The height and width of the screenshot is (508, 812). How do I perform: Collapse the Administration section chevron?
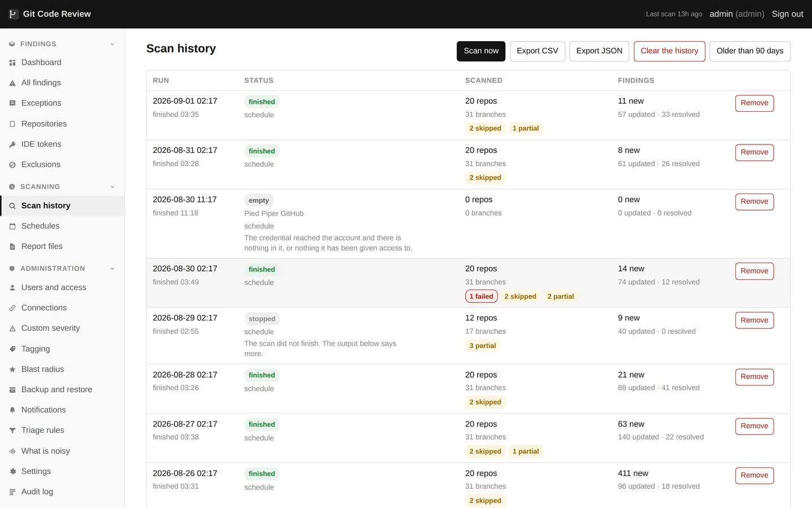point(112,269)
